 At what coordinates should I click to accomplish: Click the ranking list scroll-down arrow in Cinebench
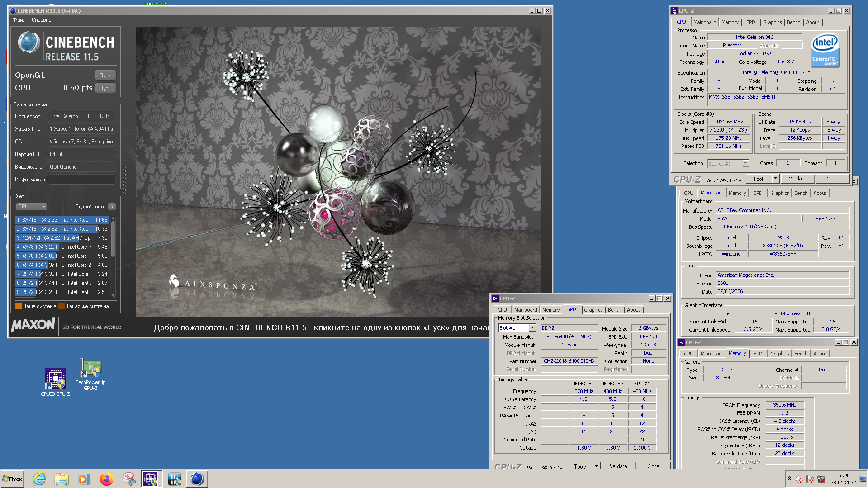click(113, 295)
